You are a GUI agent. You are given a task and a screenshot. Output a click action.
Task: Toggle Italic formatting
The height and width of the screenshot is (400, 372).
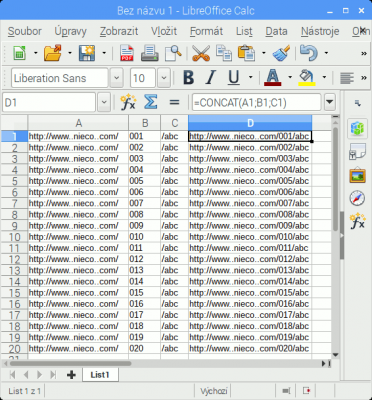pyautogui.click(x=211, y=78)
